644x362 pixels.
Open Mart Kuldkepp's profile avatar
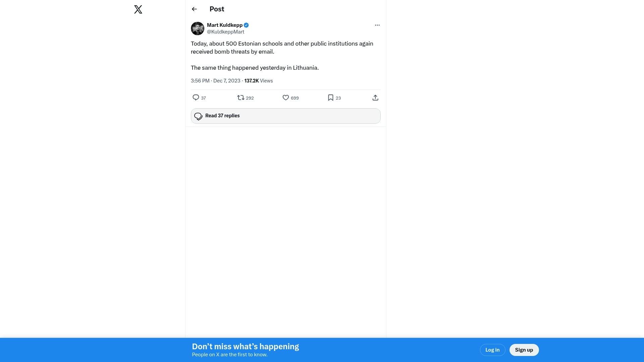click(197, 28)
